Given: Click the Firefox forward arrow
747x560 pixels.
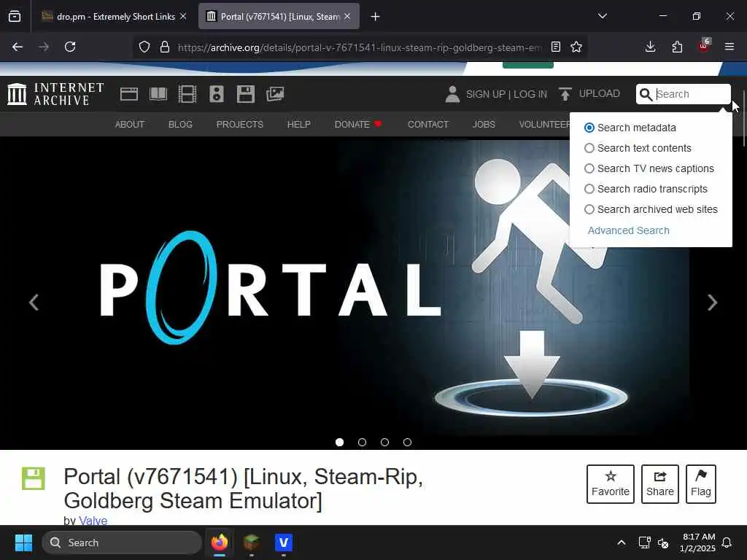Looking at the screenshot, I should pyautogui.click(x=44, y=47).
